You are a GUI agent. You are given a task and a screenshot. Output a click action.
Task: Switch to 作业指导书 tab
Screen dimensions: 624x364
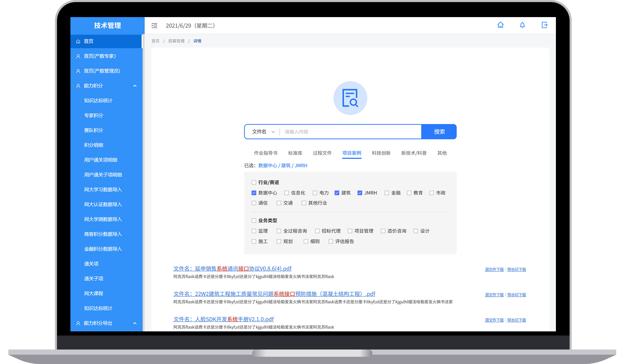[x=266, y=153]
